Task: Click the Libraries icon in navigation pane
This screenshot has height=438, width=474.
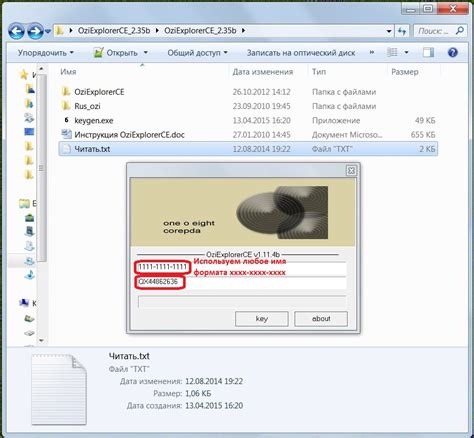Action: pos(24,203)
